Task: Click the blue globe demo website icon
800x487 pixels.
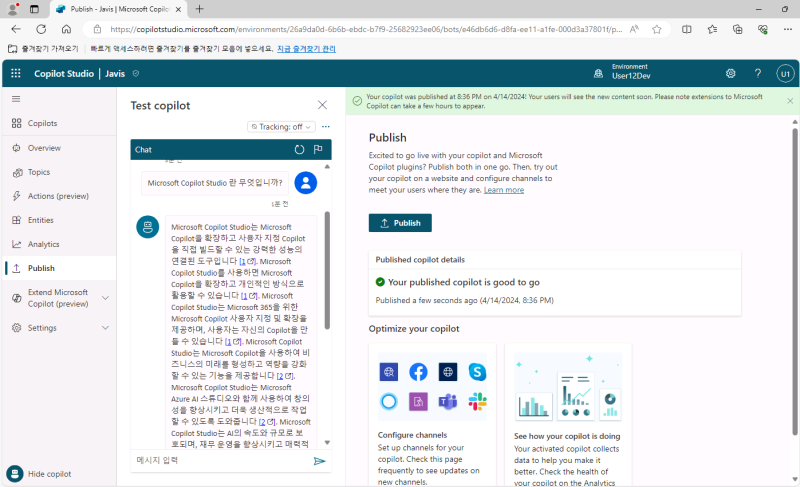Action: 389,372
